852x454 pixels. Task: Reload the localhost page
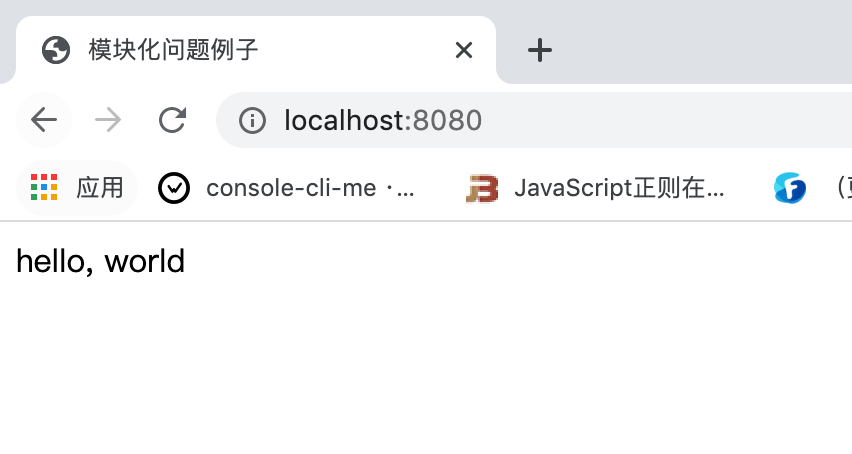point(173,121)
